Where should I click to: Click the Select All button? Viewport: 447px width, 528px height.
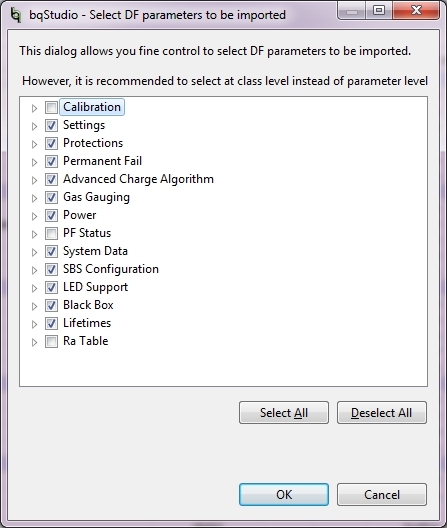click(x=284, y=412)
